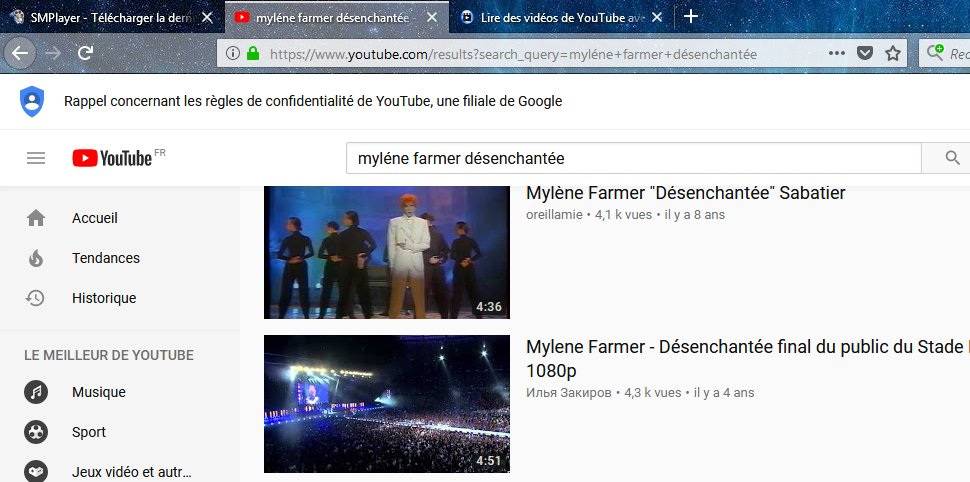Click the browser forward arrow
Screen dimensions: 970x482
pos(53,53)
